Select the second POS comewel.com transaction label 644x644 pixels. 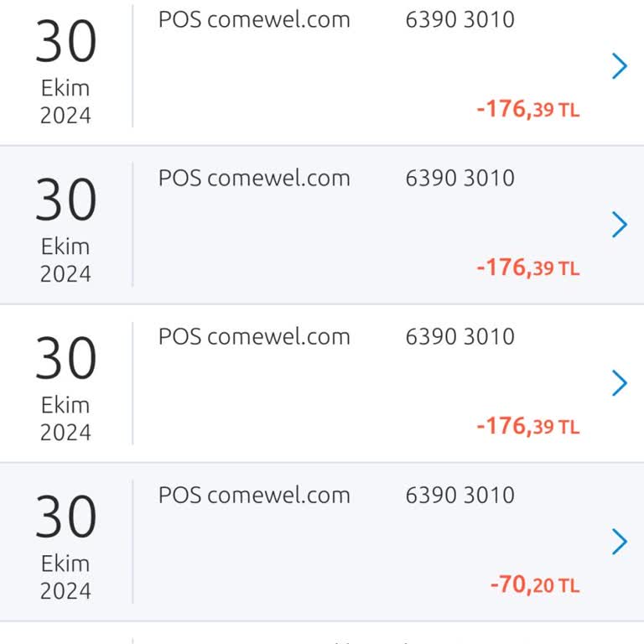coord(254,178)
